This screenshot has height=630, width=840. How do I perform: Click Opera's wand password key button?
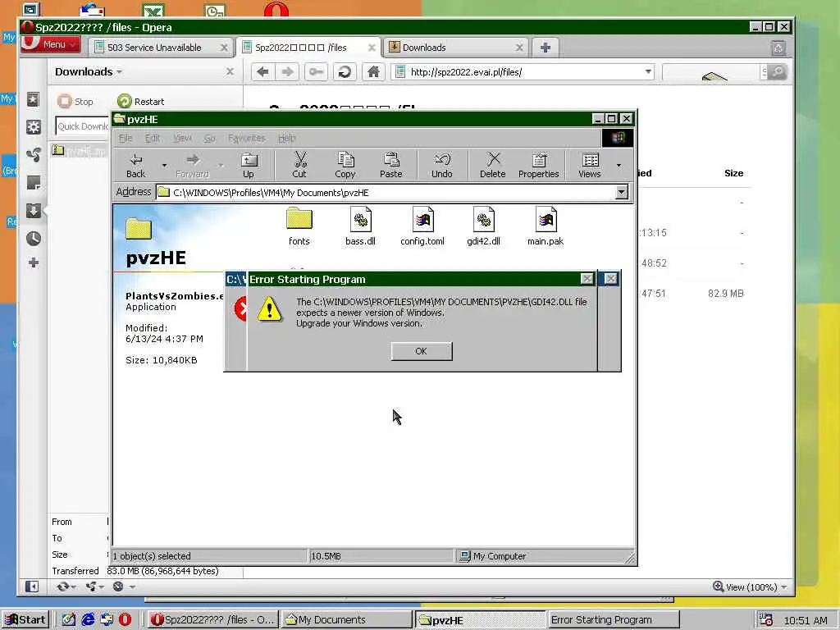(316, 72)
